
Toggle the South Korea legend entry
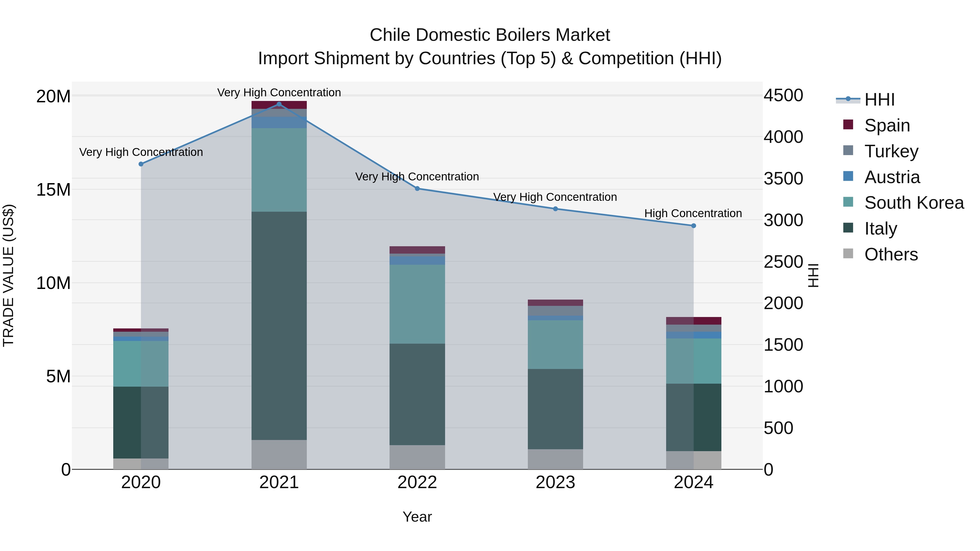(904, 203)
